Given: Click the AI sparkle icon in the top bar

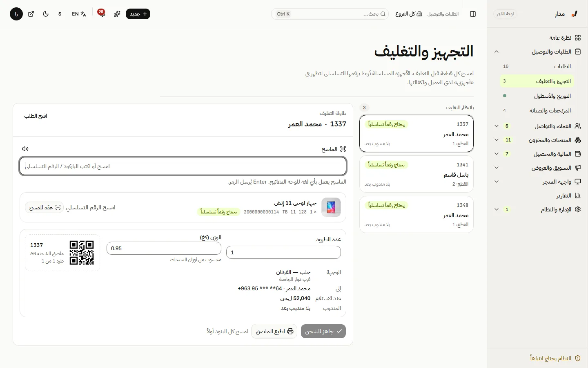Looking at the screenshot, I should coord(117,14).
